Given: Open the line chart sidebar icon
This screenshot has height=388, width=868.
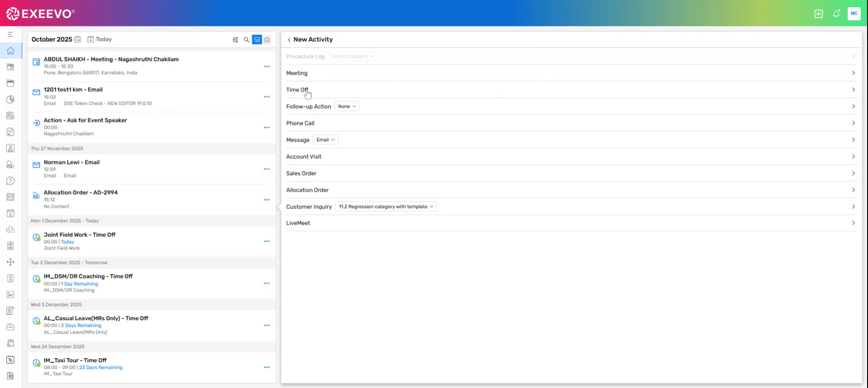Looking at the screenshot, I should [10, 294].
